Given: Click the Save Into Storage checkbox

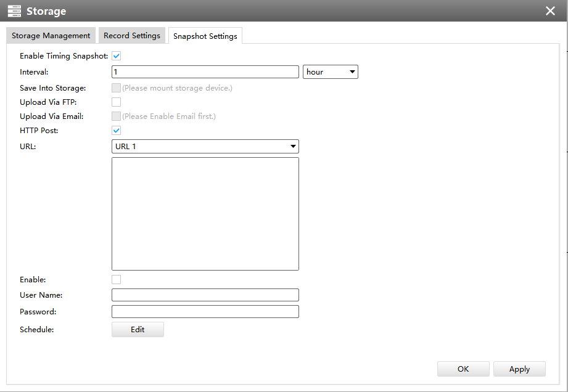Looking at the screenshot, I should [x=116, y=88].
